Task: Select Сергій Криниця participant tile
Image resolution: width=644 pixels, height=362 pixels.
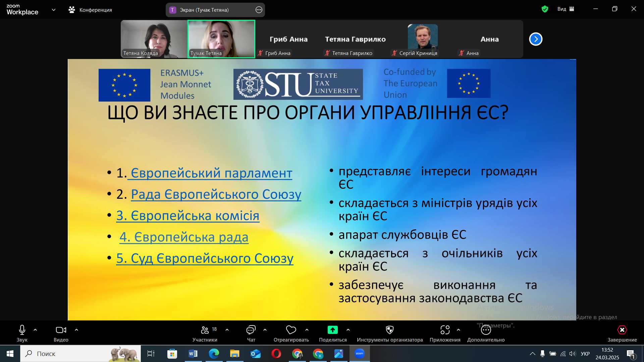Action: (422, 39)
